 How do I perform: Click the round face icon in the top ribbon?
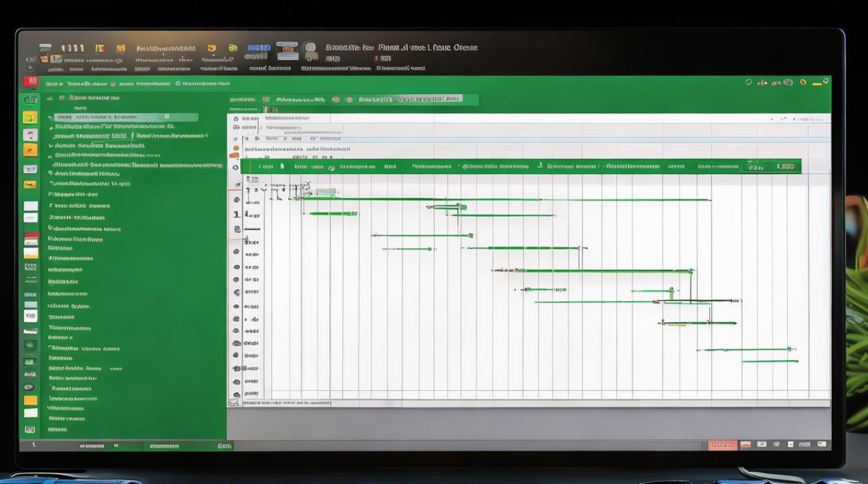311,49
